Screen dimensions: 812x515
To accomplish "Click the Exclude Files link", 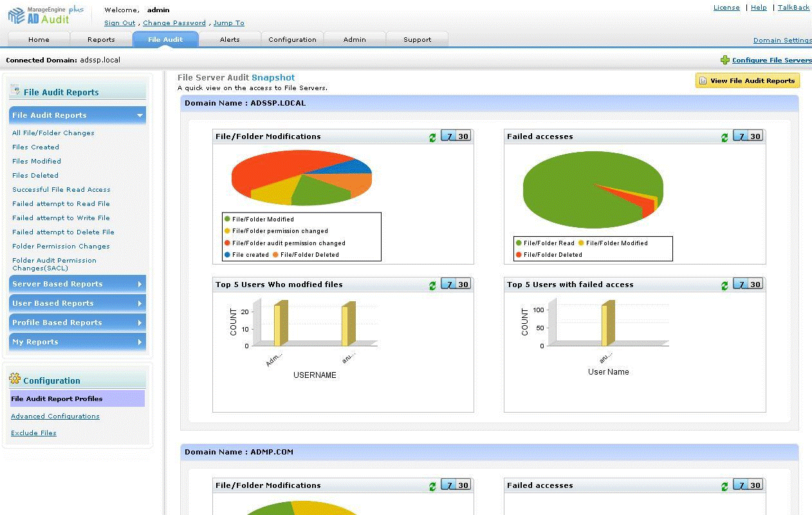I will (x=33, y=433).
